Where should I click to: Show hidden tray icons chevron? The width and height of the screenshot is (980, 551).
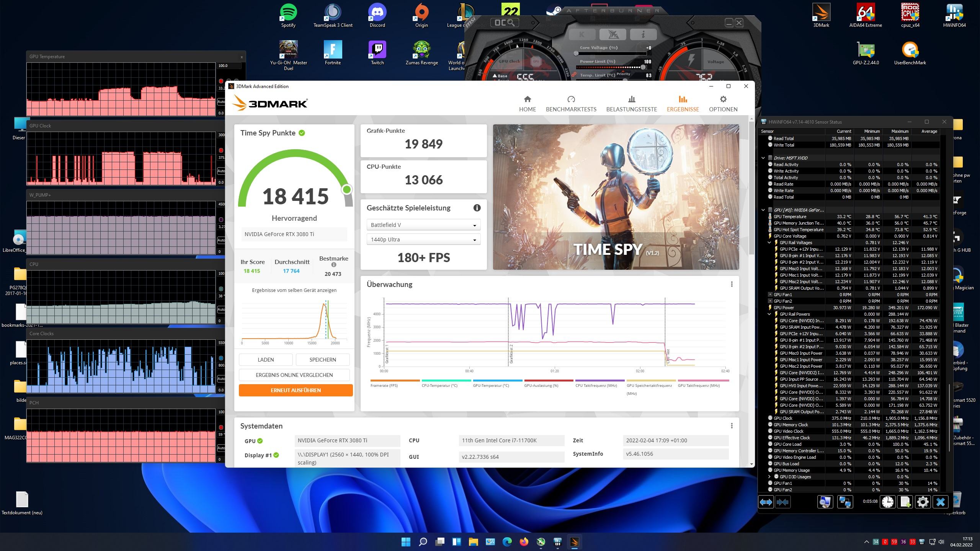[867, 542]
